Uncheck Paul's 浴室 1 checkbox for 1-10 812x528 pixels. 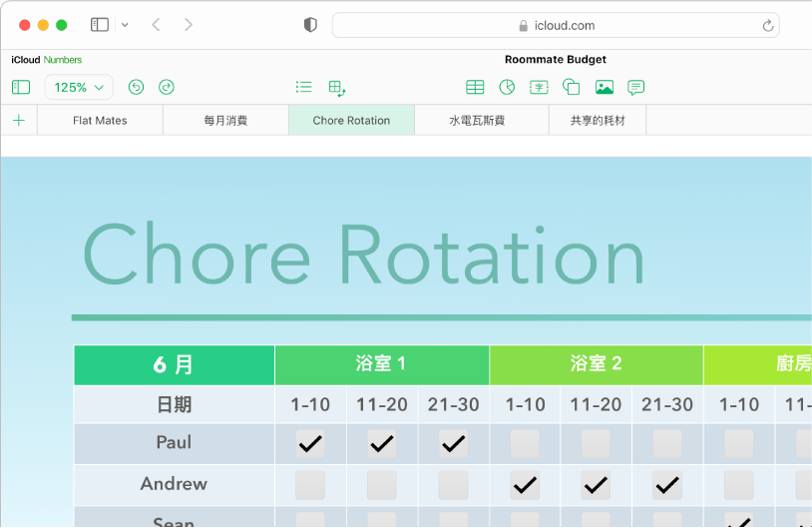(x=310, y=444)
